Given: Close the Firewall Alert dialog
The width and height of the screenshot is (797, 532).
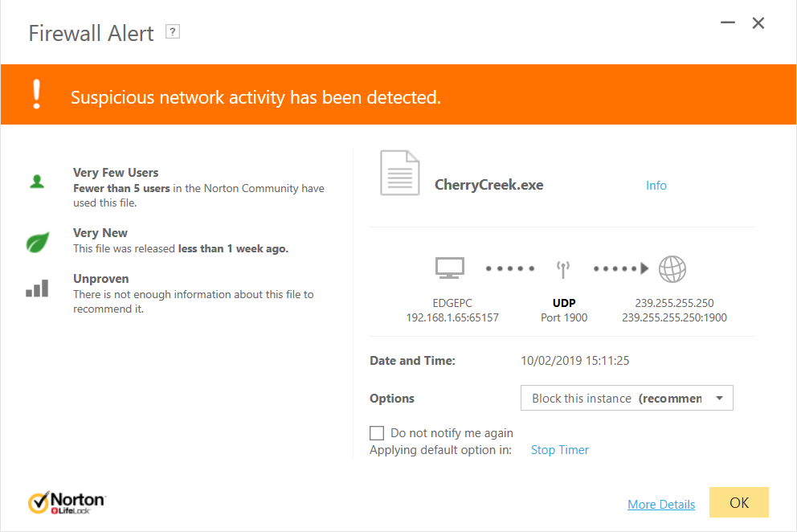Looking at the screenshot, I should click(x=758, y=23).
